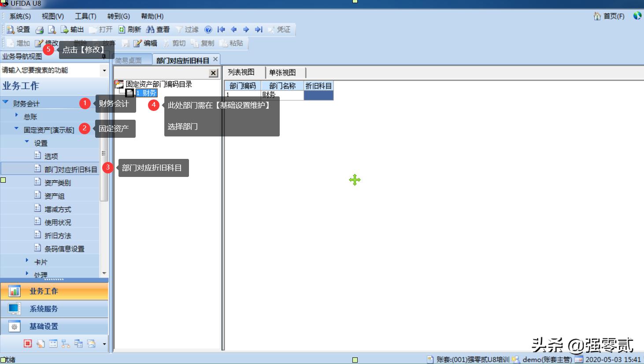Click the 粘贴 paste toolbar button
This screenshot has height=364, width=644.
coord(231,43)
